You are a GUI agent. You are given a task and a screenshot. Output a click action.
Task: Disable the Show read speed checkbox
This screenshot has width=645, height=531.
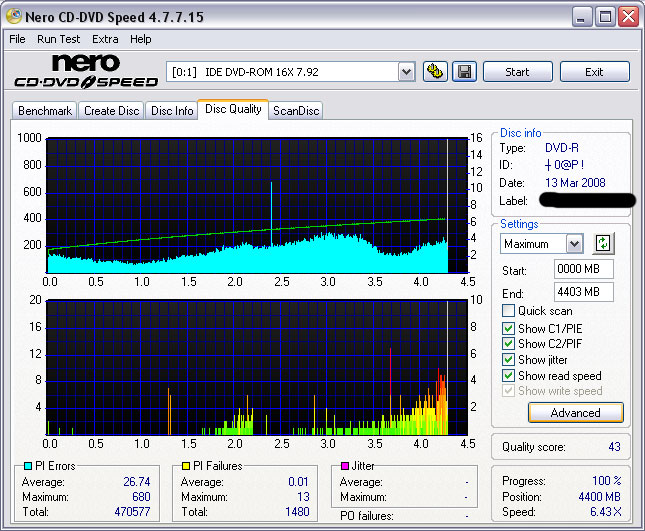click(x=509, y=376)
